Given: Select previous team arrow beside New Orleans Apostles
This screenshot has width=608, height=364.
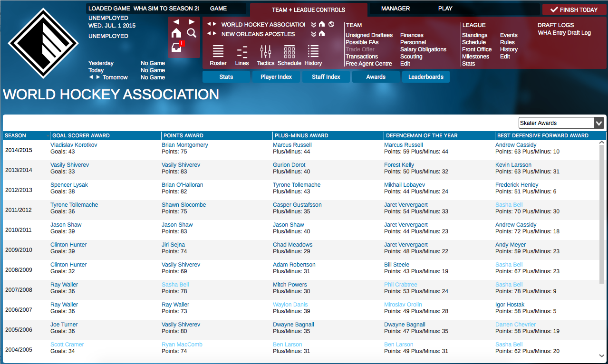Looking at the screenshot, I should pos(209,34).
